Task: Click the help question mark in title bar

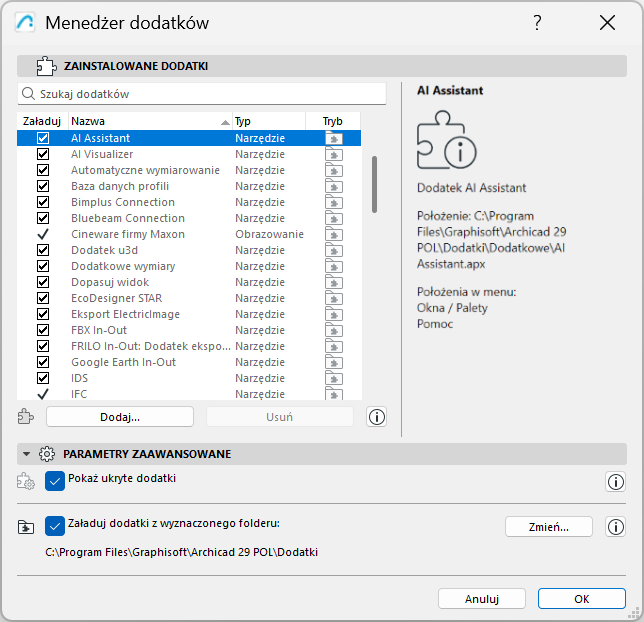Action: click(537, 23)
